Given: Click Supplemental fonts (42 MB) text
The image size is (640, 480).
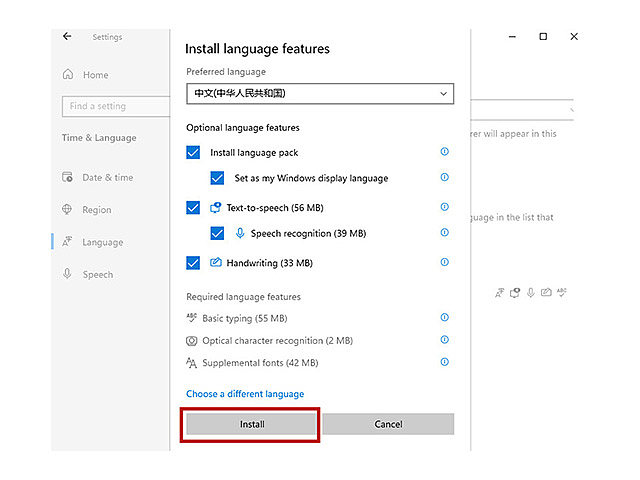Looking at the screenshot, I should click(x=260, y=363).
